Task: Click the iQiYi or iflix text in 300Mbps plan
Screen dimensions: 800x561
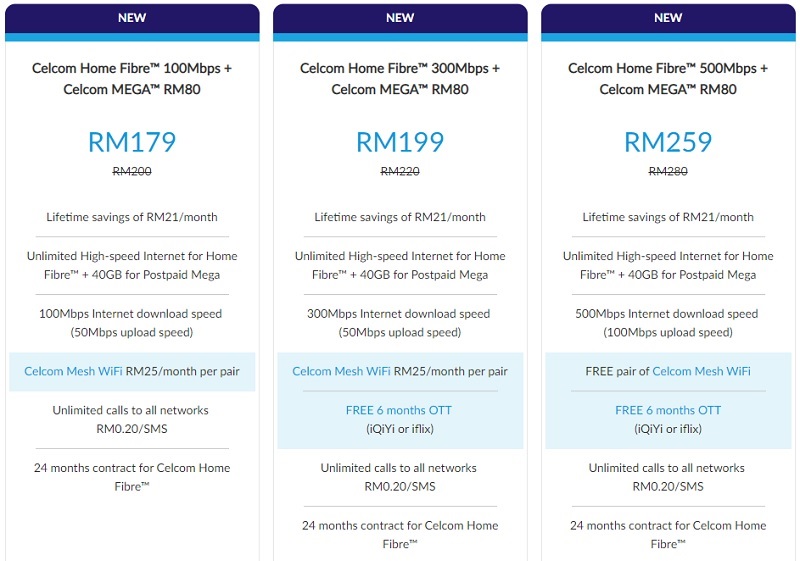Action: [400, 429]
